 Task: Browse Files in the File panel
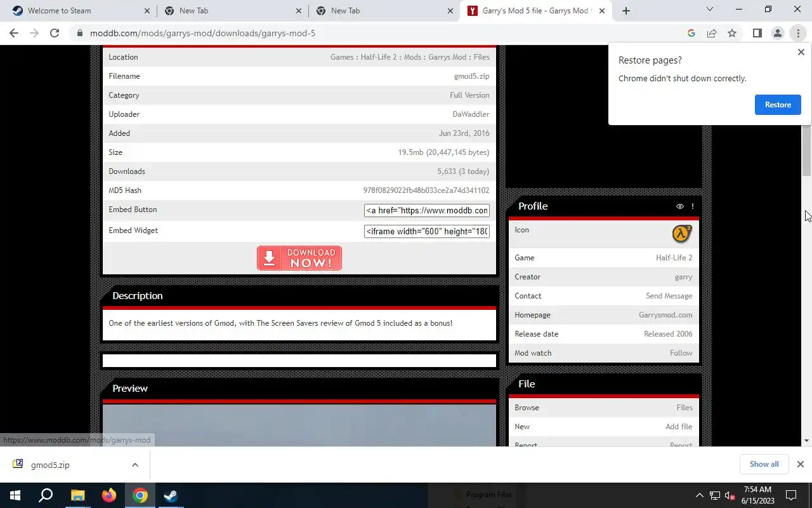point(684,408)
